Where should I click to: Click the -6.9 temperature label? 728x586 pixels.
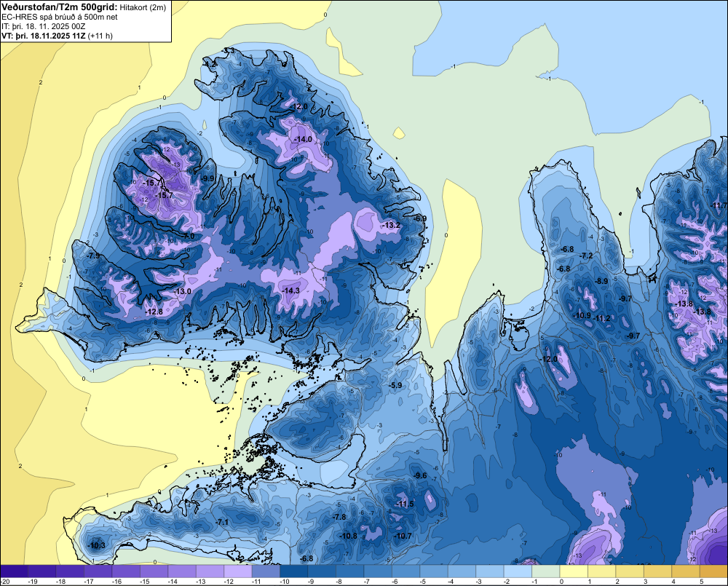[x=420, y=218]
